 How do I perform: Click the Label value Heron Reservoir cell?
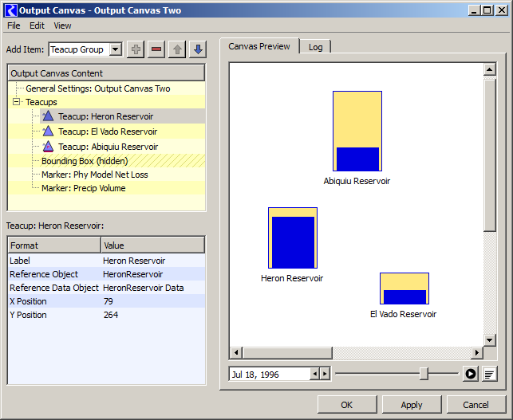(x=153, y=261)
